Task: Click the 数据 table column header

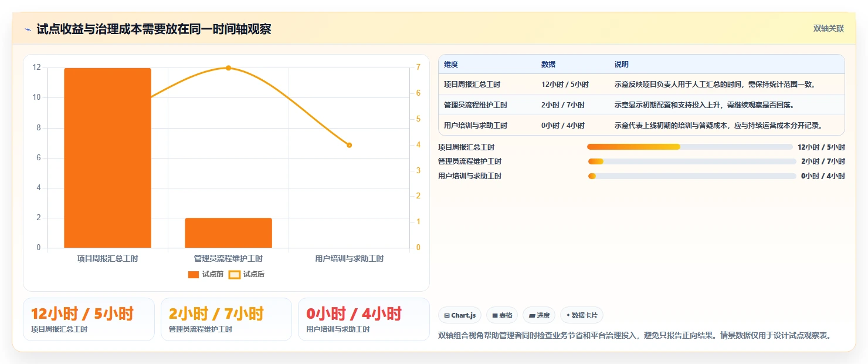Action: point(548,64)
